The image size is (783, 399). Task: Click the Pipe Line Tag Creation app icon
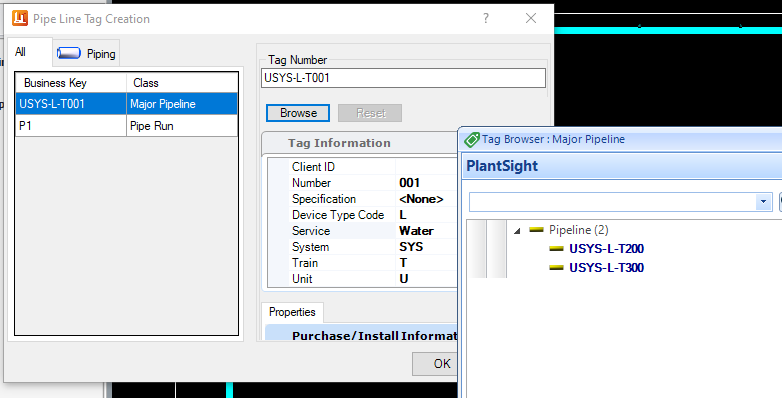click(20, 18)
